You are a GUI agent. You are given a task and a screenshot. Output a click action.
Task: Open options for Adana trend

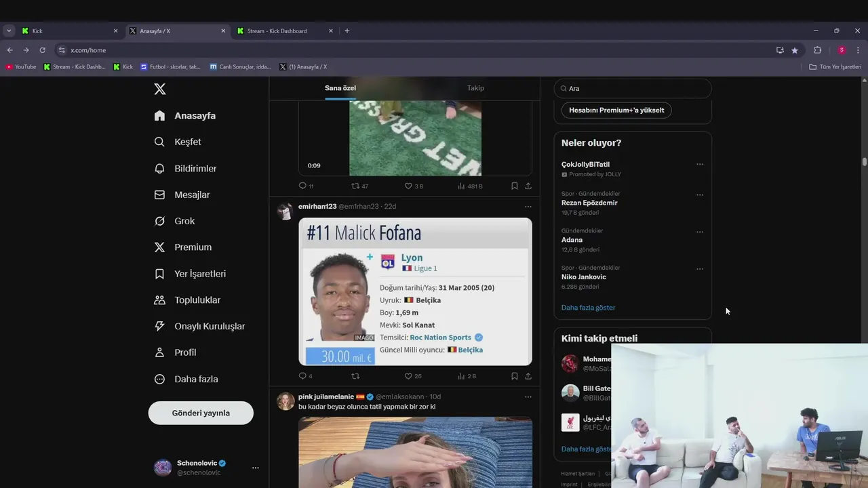(x=700, y=232)
